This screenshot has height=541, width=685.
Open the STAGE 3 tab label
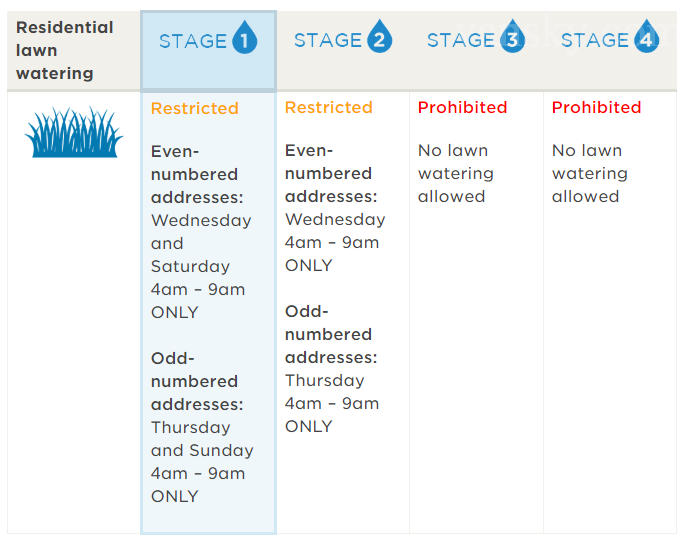pyautogui.click(x=461, y=40)
